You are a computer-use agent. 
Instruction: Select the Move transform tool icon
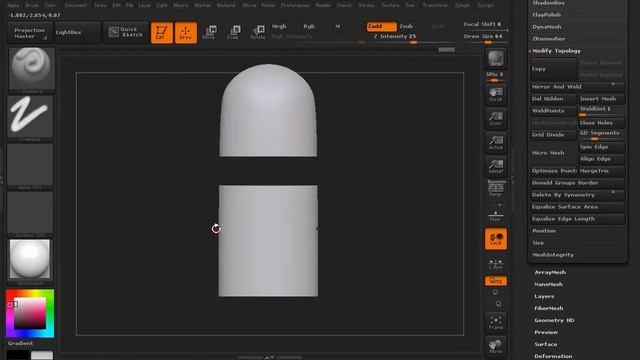(x=209, y=32)
